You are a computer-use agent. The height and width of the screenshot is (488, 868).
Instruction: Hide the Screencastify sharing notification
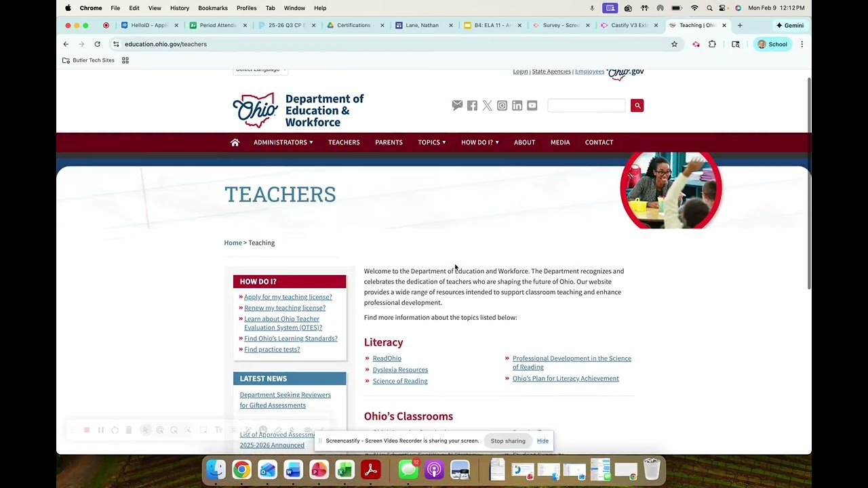coord(542,441)
